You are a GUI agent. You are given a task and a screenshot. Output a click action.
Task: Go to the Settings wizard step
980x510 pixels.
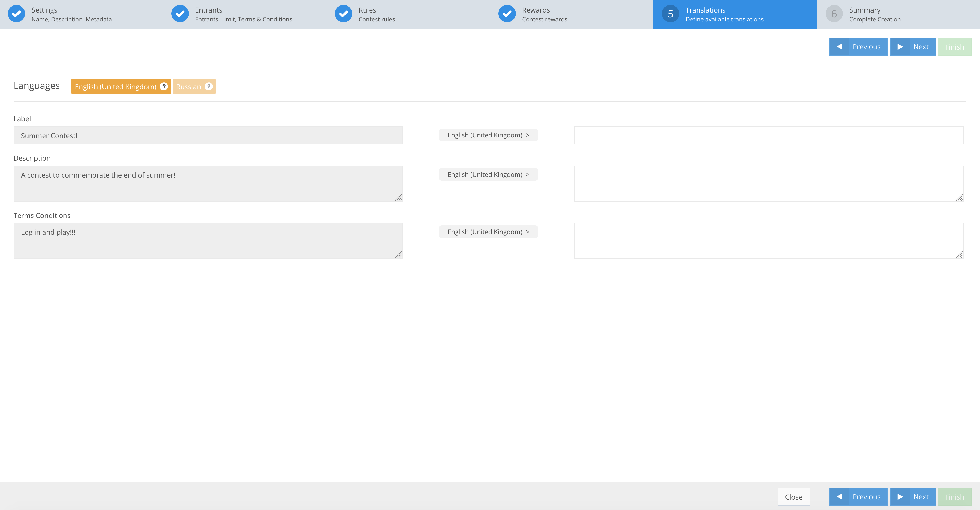(82, 14)
